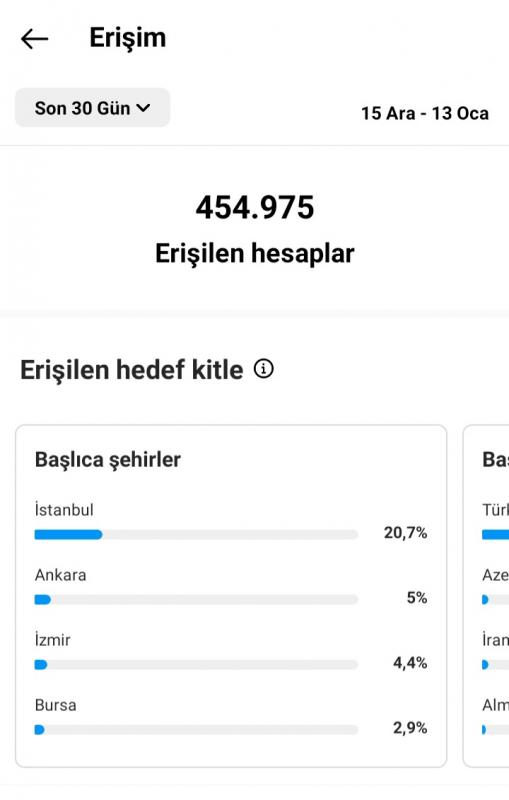Select the 15 Ara - 13 Oca date range
509x800 pixels.
pos(425,113)
